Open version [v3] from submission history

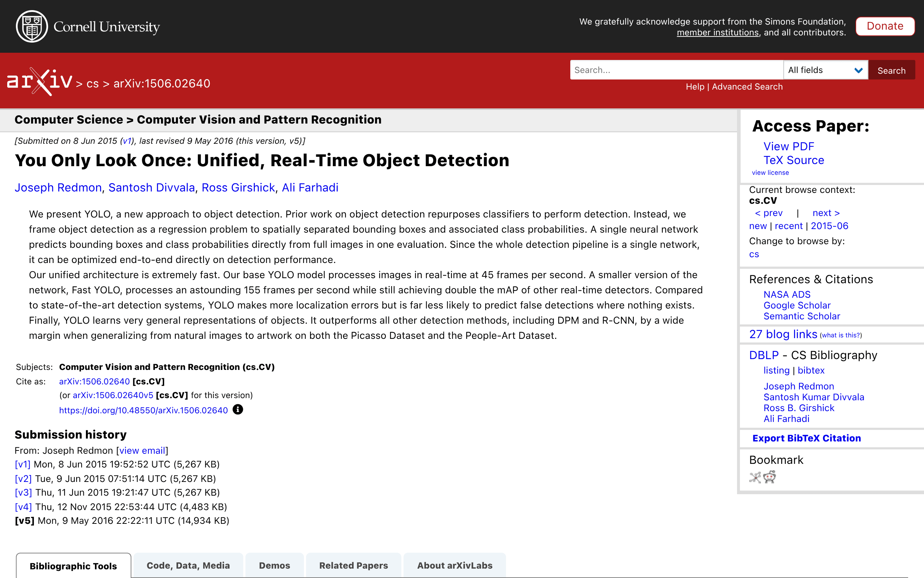point(23,492)
